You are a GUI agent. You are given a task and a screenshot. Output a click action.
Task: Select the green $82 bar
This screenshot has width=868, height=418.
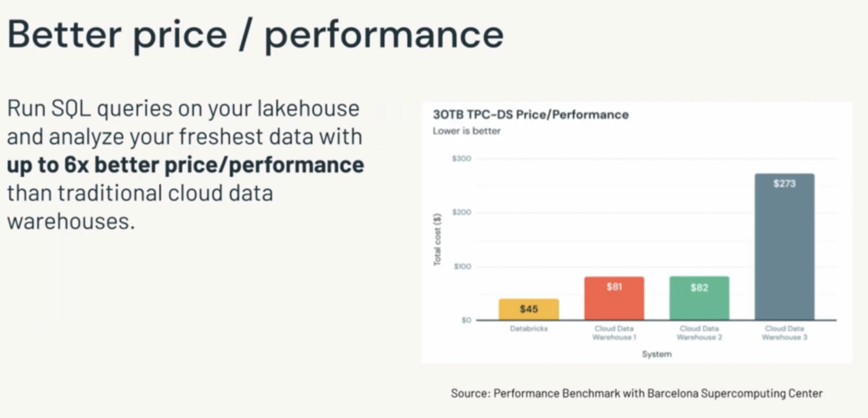pyautogui.click(x=699, y=298)
